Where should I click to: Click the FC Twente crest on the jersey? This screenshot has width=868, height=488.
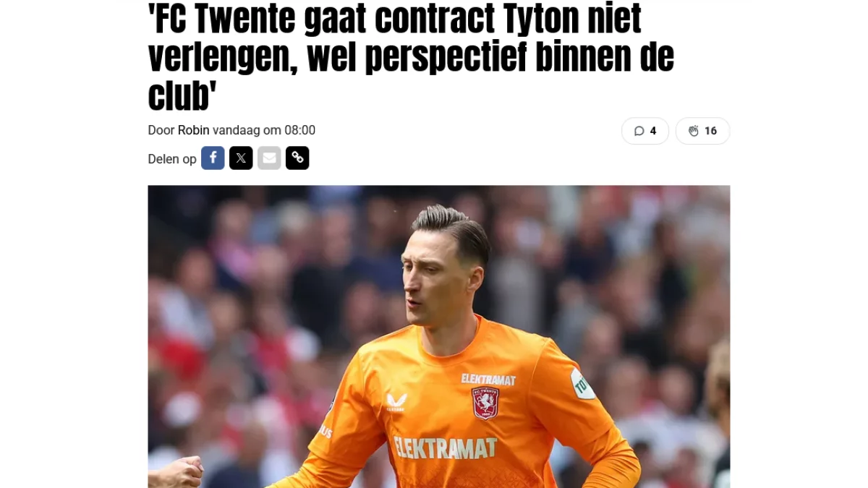click(485, 403)
